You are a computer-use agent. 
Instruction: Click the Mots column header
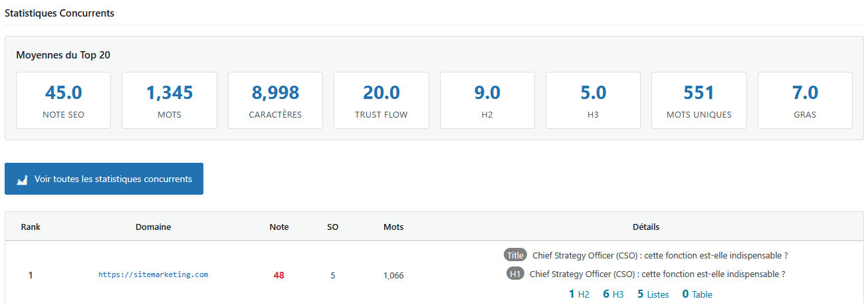(393, 227)
